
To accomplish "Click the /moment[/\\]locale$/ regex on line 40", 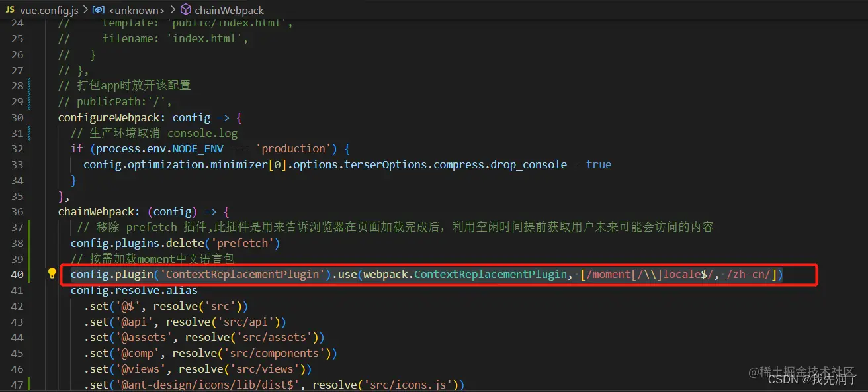I will pyautogui.click(x=650, y=274).
